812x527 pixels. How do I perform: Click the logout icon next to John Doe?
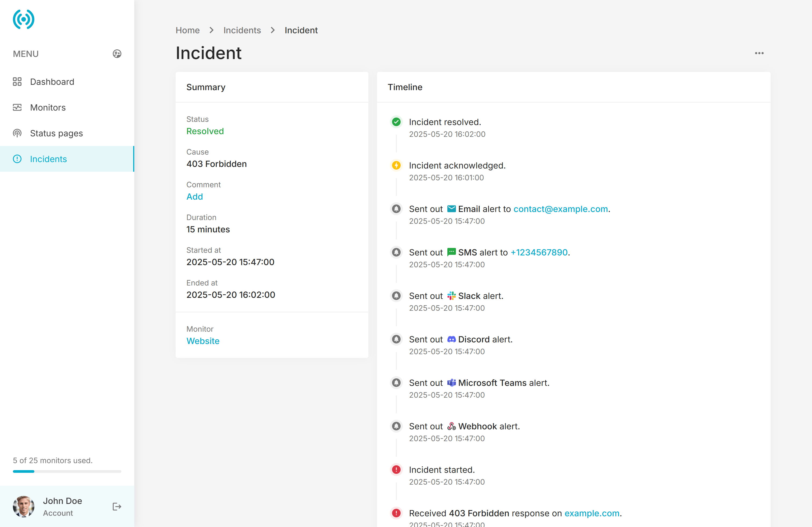tap(117, 507)
